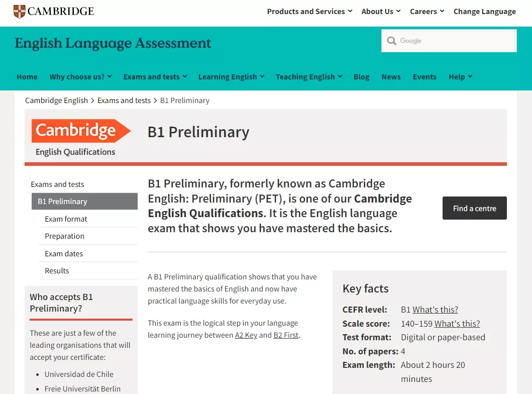Image resolution: width=532 pixels, height=394 pixels.
Task: Click the B1 Preliminary page heading
Action: (x=198, y=132)
